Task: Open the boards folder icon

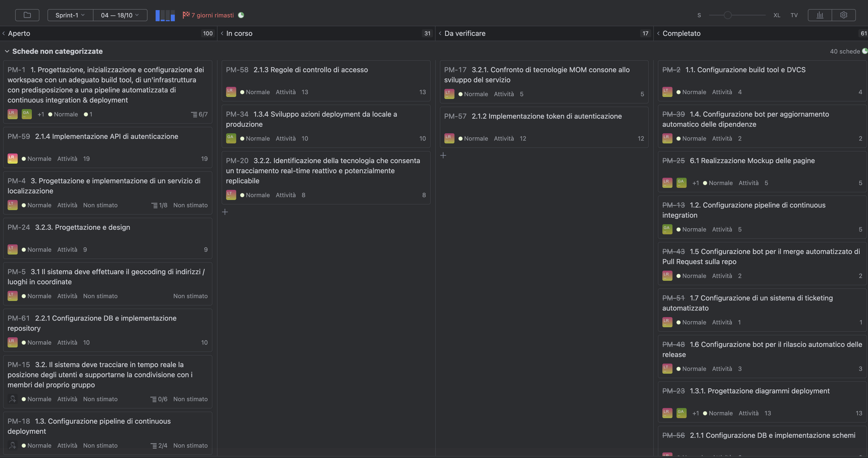Action: coord(27,15)
